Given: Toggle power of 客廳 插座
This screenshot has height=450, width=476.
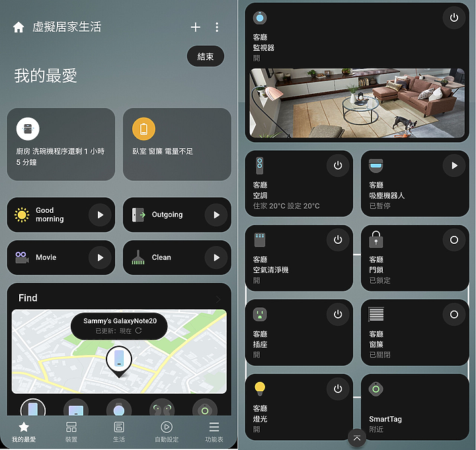Looking at the screenshot, I should 338,315.
